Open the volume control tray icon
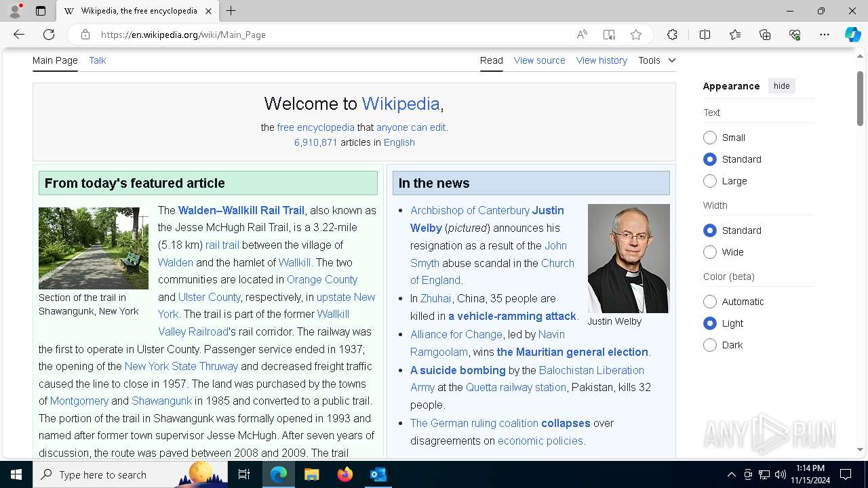The height and width of the screenshot is (488, 868). (x=781, y=474)
